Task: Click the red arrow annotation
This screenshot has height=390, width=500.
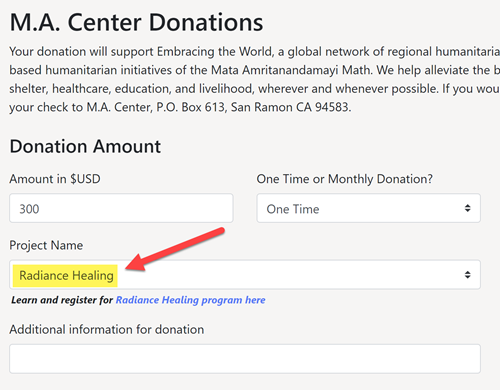Action: 175,249
